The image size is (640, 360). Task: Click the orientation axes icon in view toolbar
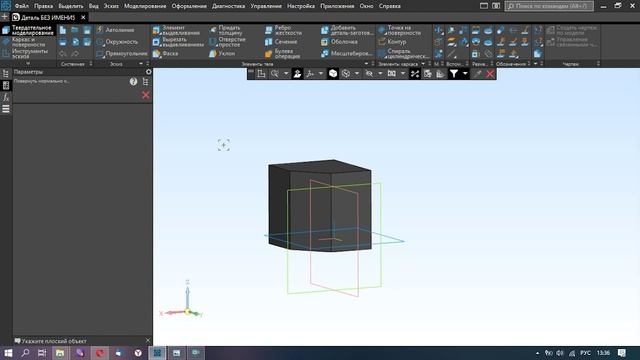coord(310,73)
